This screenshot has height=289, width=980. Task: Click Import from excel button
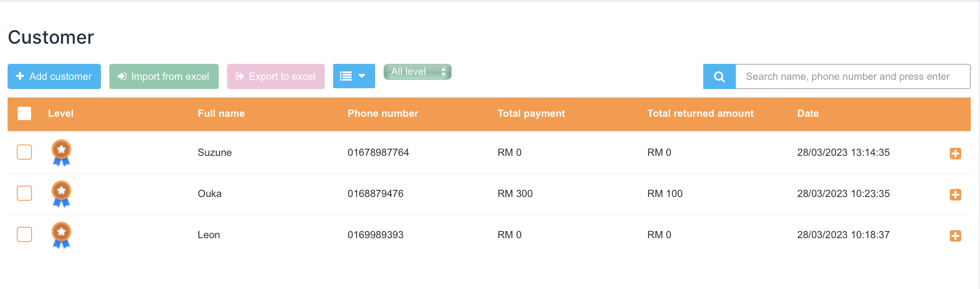pyautogui.click(x=164, y=76)
